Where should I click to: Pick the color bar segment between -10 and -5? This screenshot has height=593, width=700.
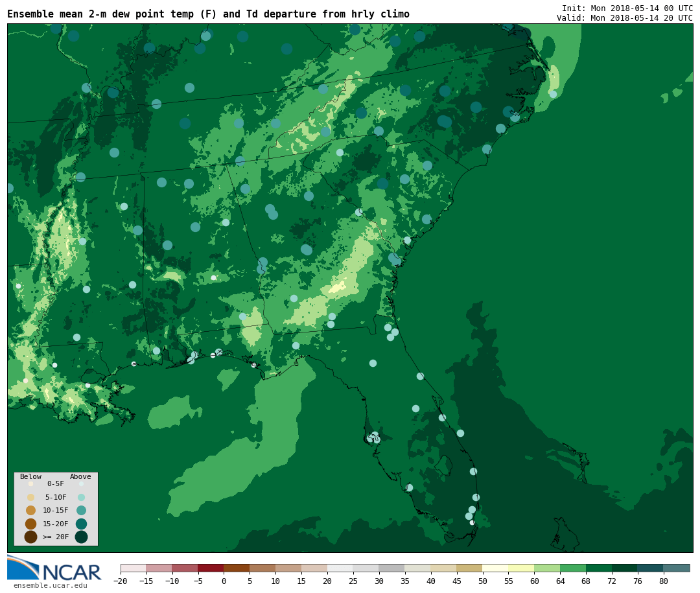pos(185,568)
